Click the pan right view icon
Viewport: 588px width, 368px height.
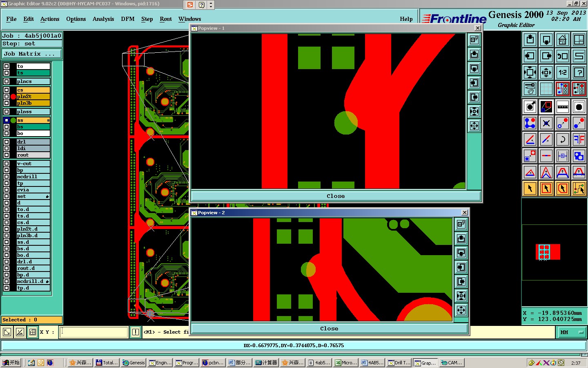pyautogui.click(x=546, y=56)
